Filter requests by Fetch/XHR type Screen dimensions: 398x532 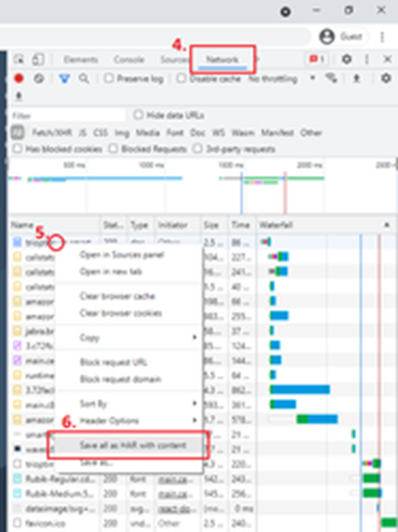(52, 132)
